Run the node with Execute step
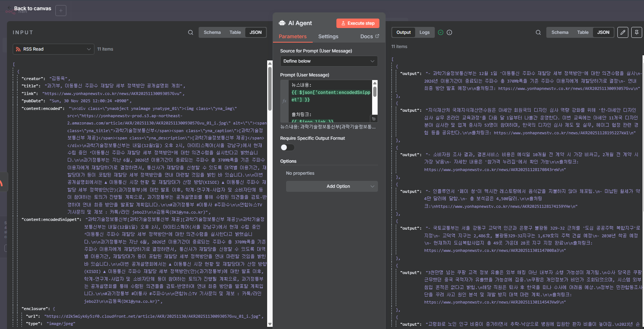 [x=358, y=23]
